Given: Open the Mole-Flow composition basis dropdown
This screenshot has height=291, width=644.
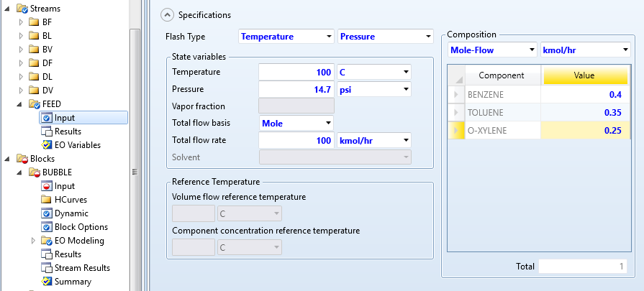Looking at the screenshot, I should pos(532,50).
